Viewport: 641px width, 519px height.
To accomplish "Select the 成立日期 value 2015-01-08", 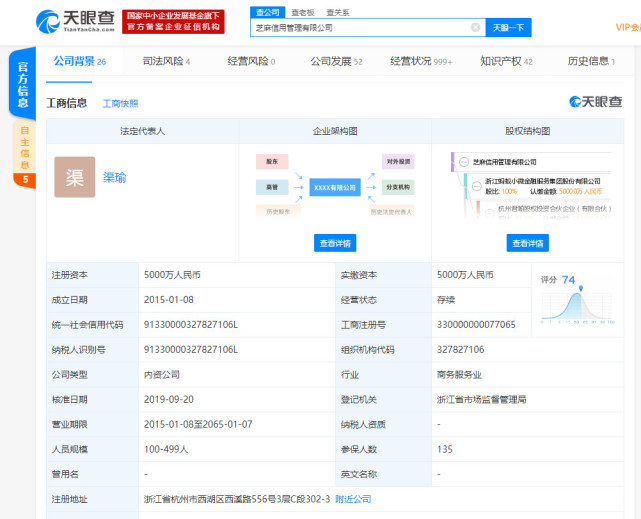I will 168,300.
